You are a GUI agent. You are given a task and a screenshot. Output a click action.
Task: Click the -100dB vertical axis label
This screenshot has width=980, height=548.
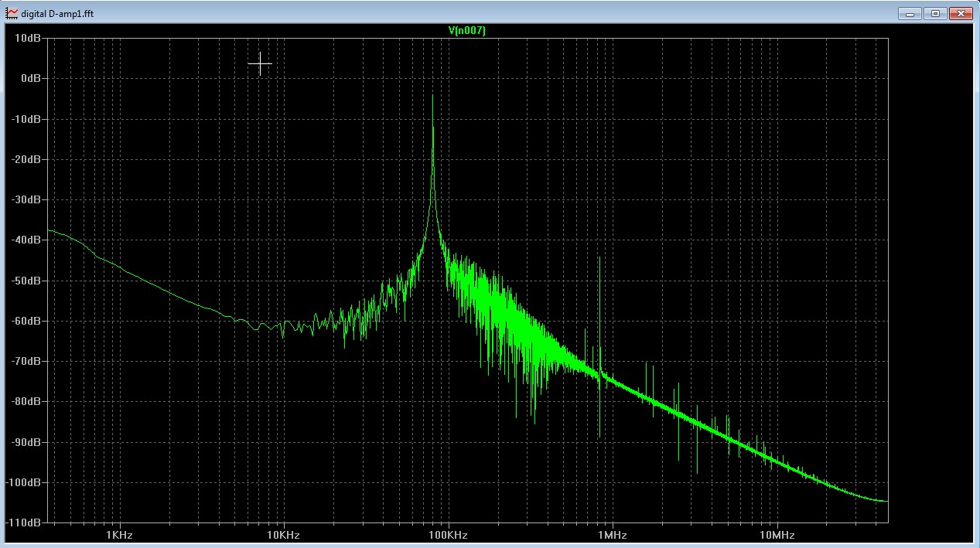coord(23,482)
